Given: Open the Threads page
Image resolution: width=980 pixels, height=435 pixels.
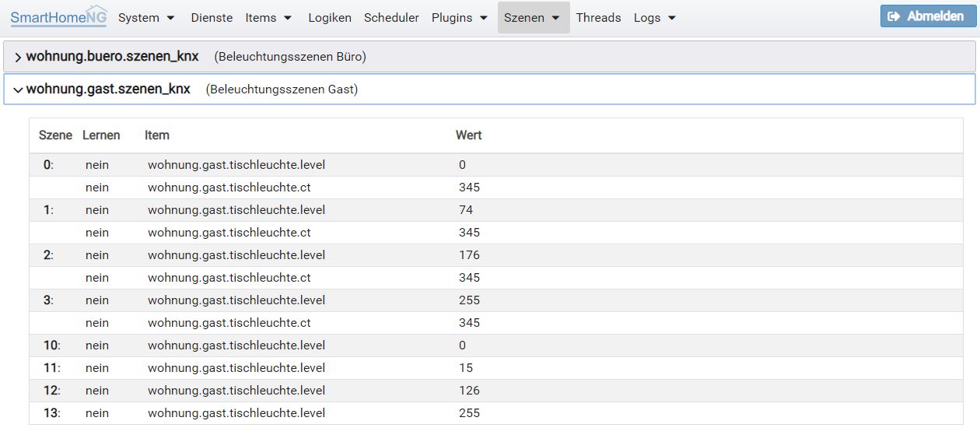Looking at the screenshot, I should (598, 17).
